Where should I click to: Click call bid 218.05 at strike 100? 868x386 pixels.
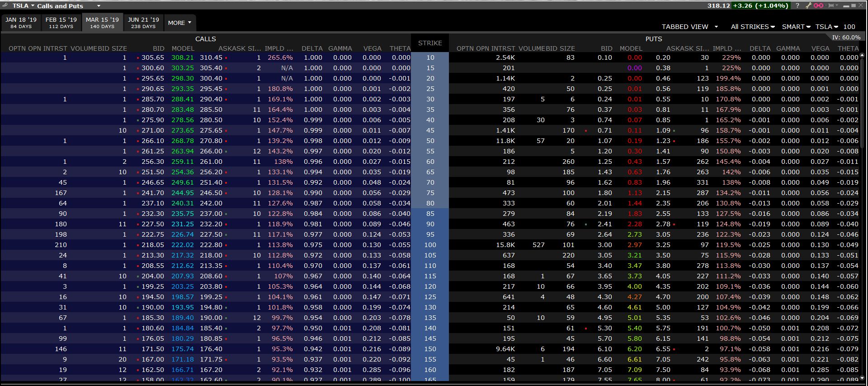153,245
